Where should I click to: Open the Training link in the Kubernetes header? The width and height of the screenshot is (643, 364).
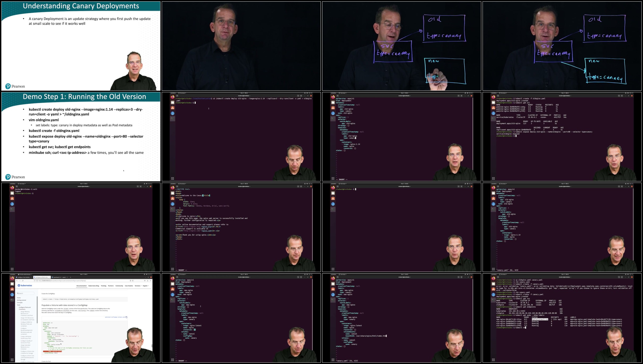104,286
